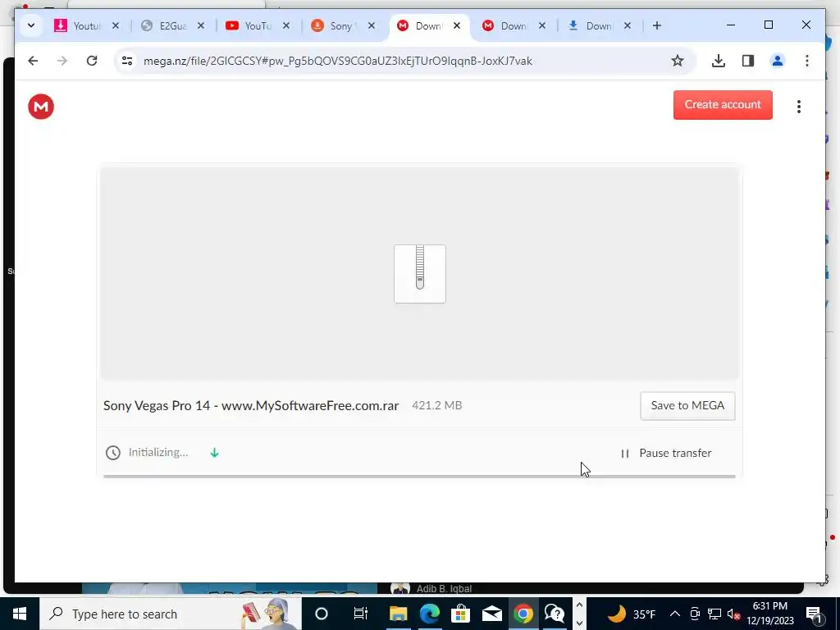Click the 35°F weather widget
Image resolution: width=840 pixels, height=630 pixels.
[x=632, y=614]
